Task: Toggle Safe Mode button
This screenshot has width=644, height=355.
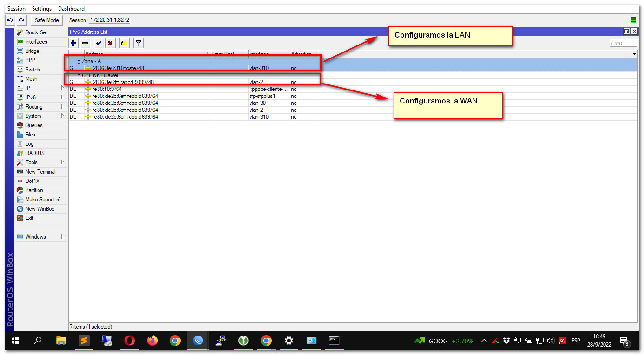Action: click(46, 20)
